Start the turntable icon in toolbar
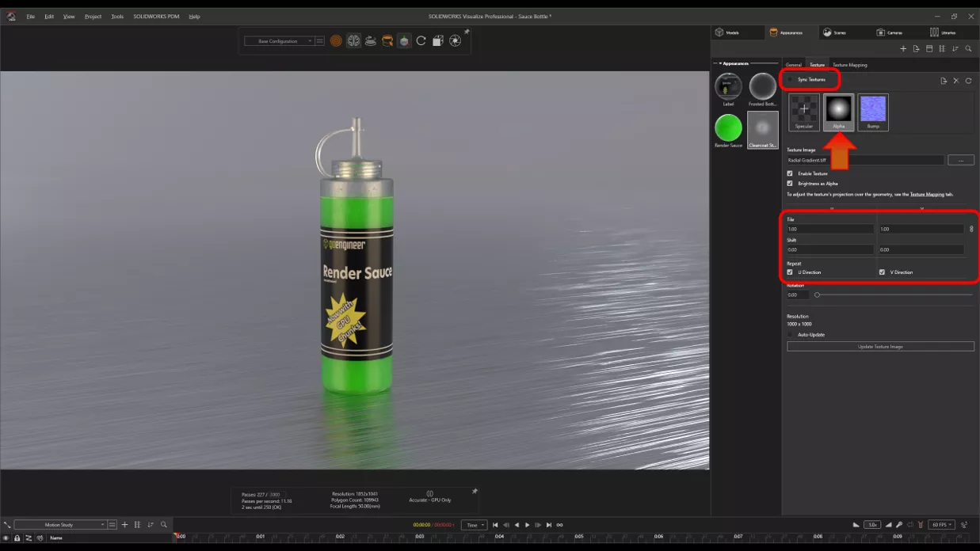The width and height of the screenshot is (980, 551). [x=370, y=41]
